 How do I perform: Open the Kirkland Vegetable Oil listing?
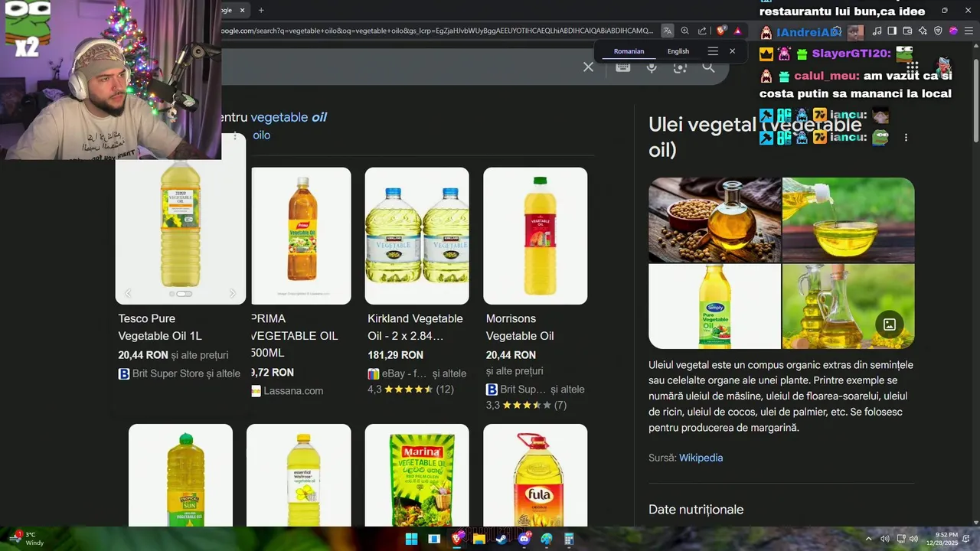[415, 327]
